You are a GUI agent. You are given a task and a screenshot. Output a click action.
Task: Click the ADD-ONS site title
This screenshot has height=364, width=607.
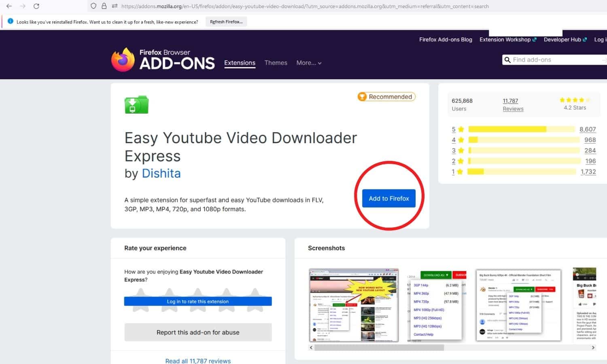(x=177, y=63)
